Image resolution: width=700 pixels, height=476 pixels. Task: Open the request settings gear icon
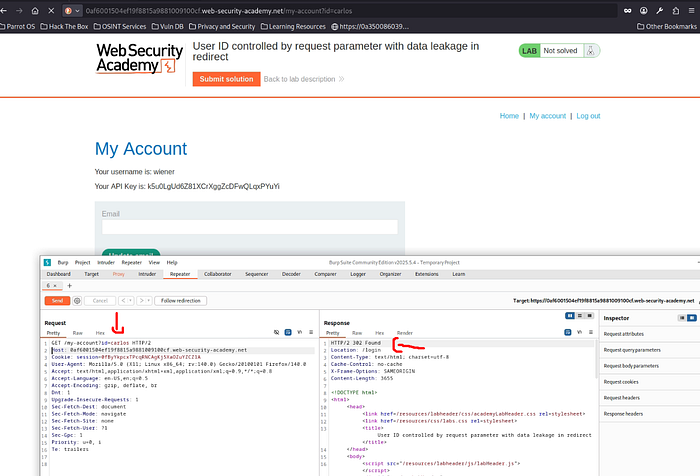tap(77, 301)
